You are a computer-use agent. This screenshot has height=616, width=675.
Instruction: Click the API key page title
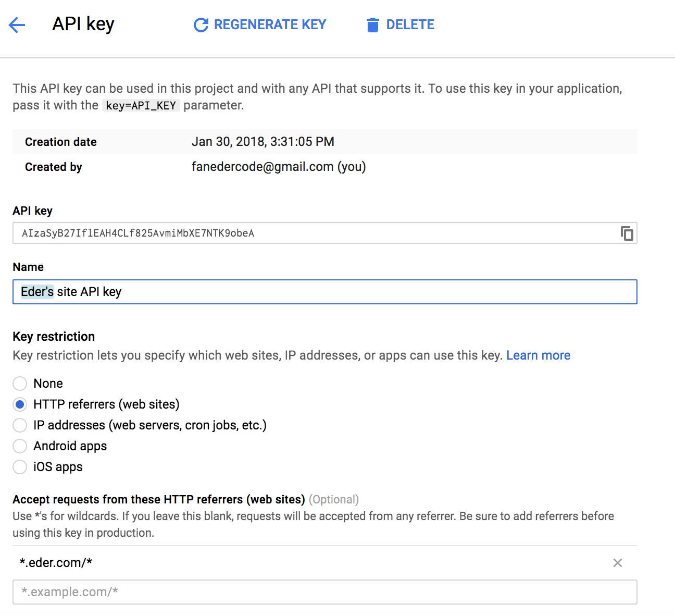83,24
